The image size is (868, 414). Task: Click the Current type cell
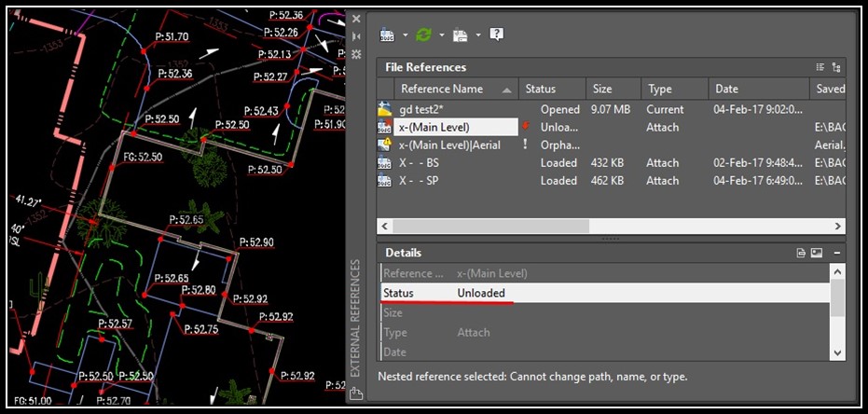point(666,110)
